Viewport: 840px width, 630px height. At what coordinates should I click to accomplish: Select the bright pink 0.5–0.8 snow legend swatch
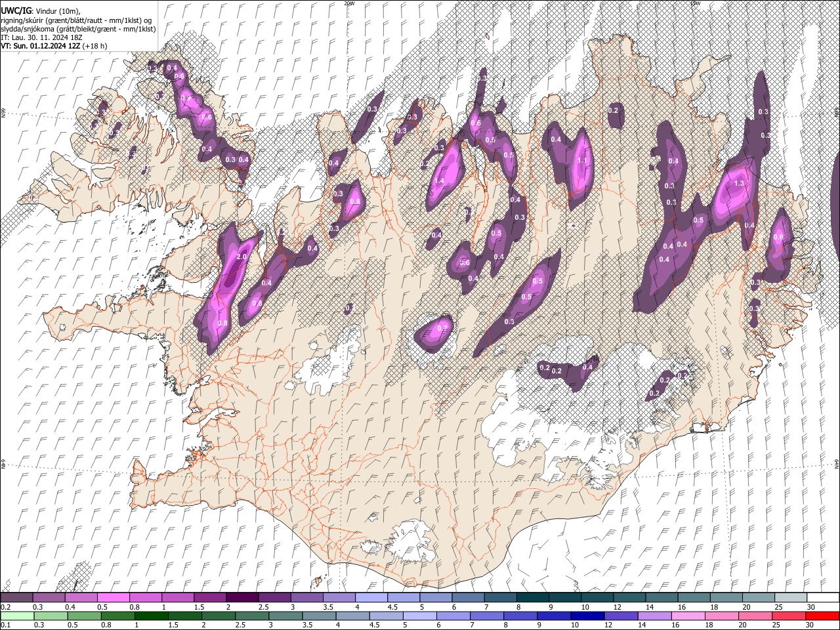113,597
